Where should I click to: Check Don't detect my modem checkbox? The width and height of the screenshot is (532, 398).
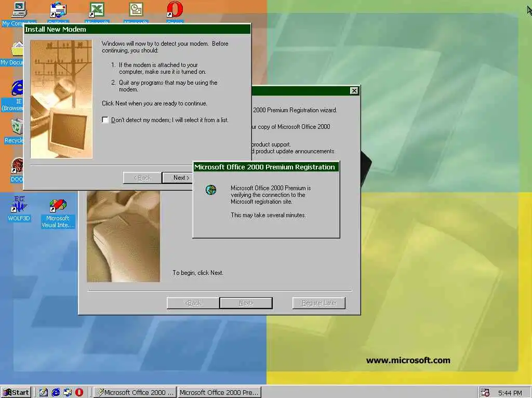105,120
